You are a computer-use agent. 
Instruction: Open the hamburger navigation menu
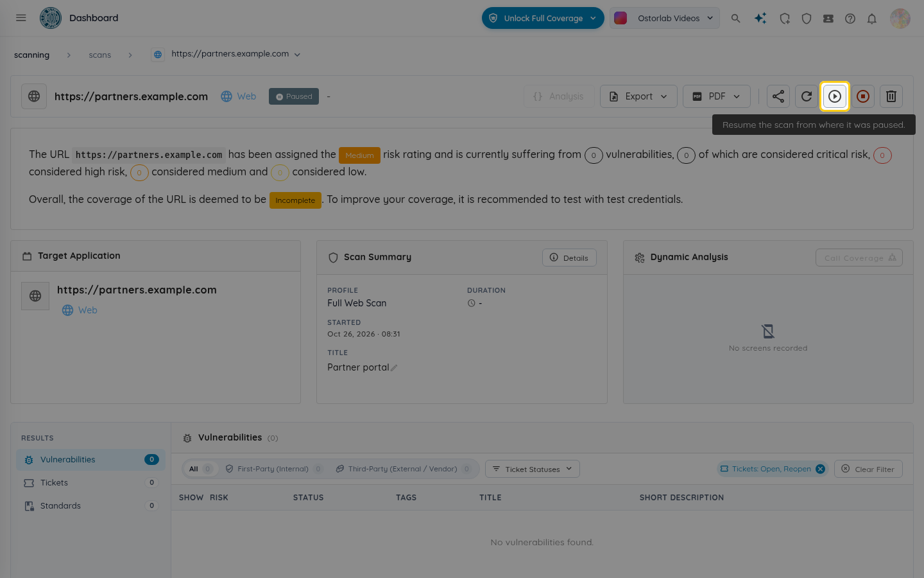[x=21, y=18]
